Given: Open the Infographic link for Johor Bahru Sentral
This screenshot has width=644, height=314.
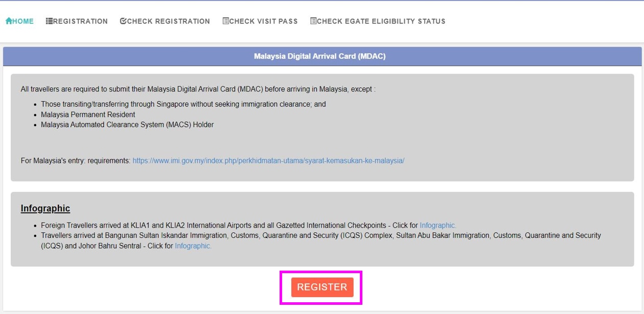Looking at the screenshot, I should (193, 246).
